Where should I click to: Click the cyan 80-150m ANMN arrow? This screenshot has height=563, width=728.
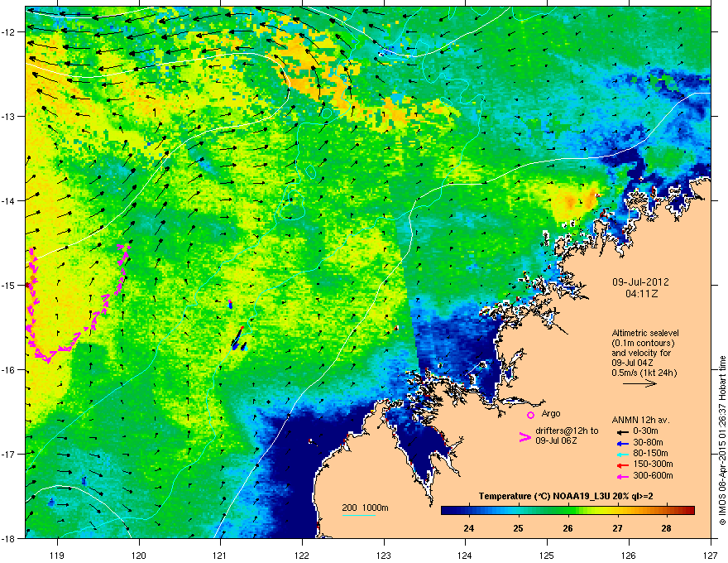click(x=623, y=454)
